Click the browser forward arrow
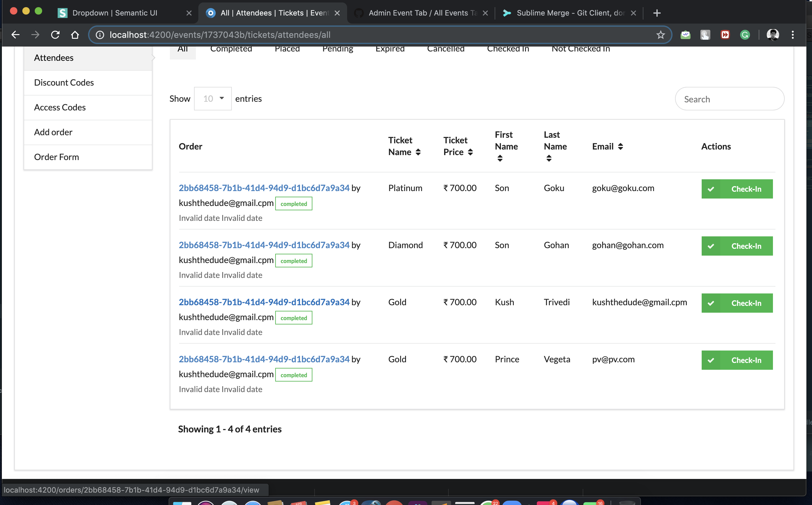 (35, 35)
